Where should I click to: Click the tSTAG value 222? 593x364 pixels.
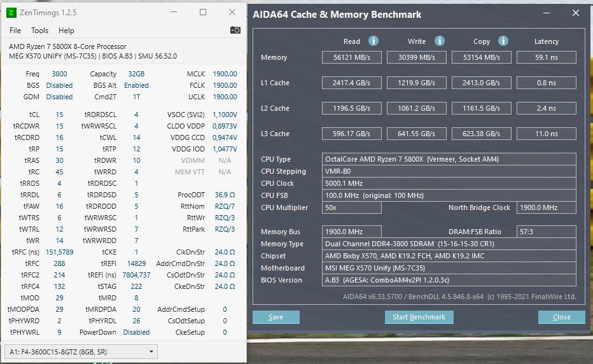coord(136,286)
